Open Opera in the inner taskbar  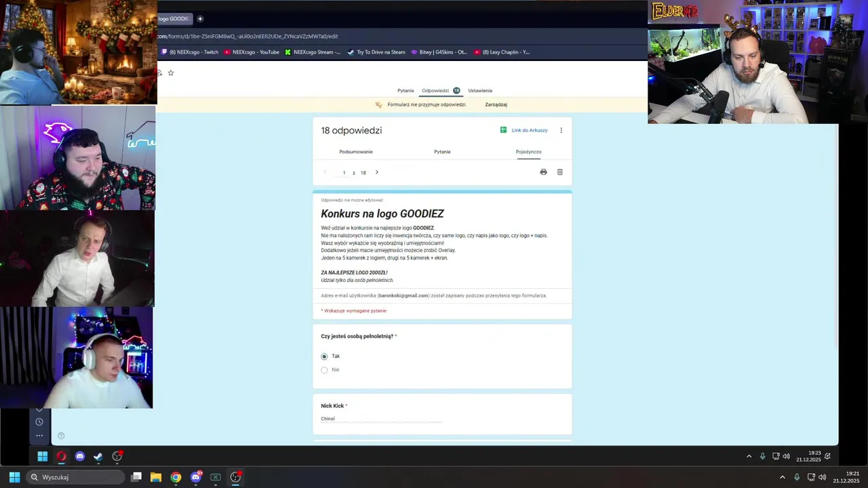click(x=62, y=456)
